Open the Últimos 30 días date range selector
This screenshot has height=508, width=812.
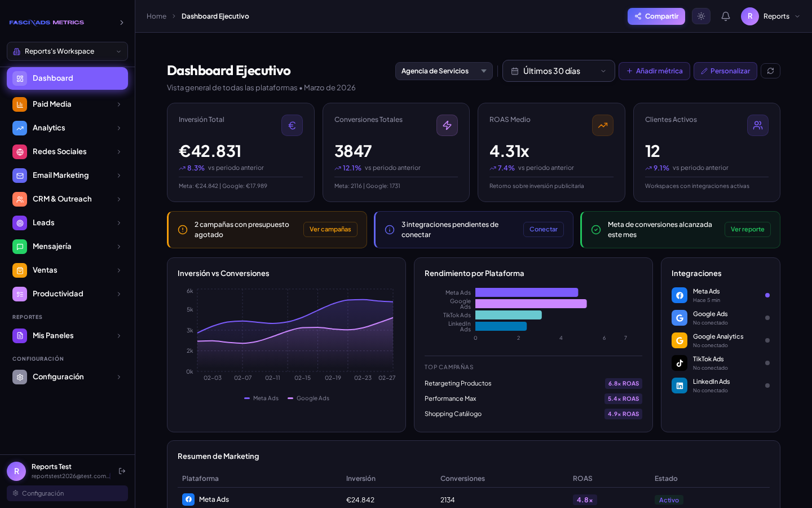pyautogui.click(x=558, y=71)
